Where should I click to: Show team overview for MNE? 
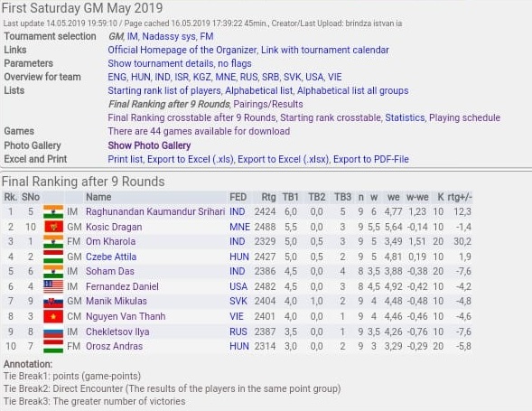coord(225,77)
